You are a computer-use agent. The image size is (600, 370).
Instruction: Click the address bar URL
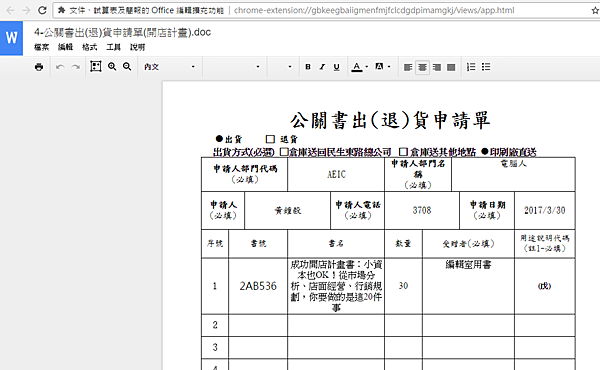(x=374, y=10)
